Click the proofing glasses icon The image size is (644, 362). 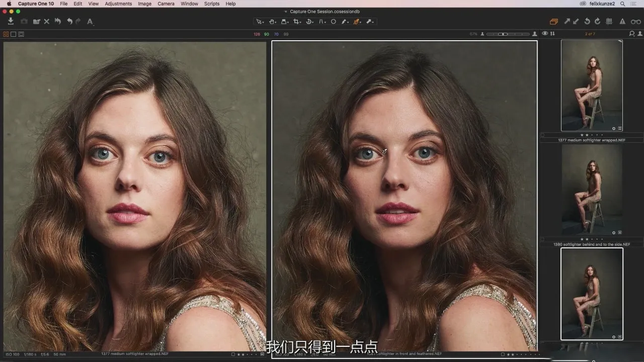click(635, 21)
